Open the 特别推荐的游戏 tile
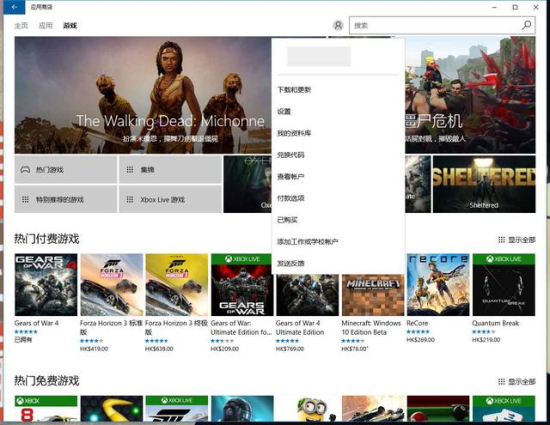Image resolution: width=550 pixels, height=425 pixels. tap(66, 199)
